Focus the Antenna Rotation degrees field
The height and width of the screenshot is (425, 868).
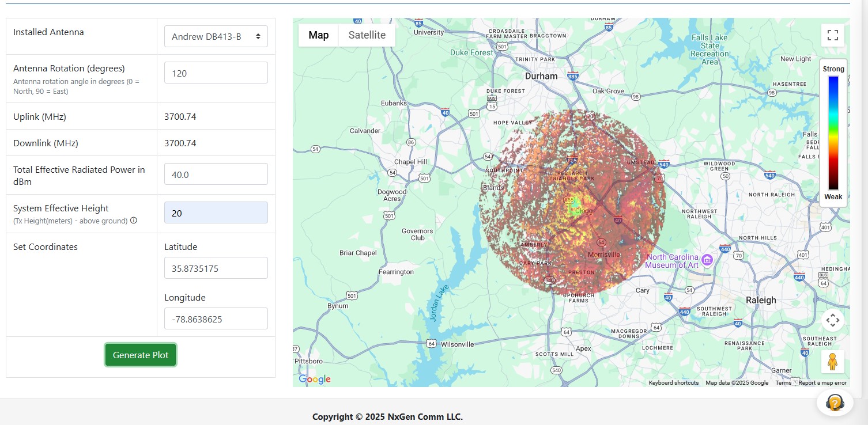coord(216,73)
